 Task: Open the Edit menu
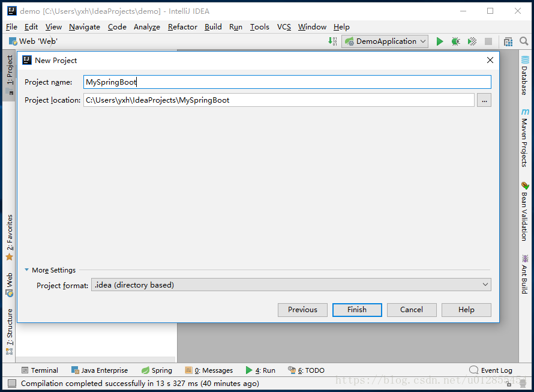[x=31, y=27]
